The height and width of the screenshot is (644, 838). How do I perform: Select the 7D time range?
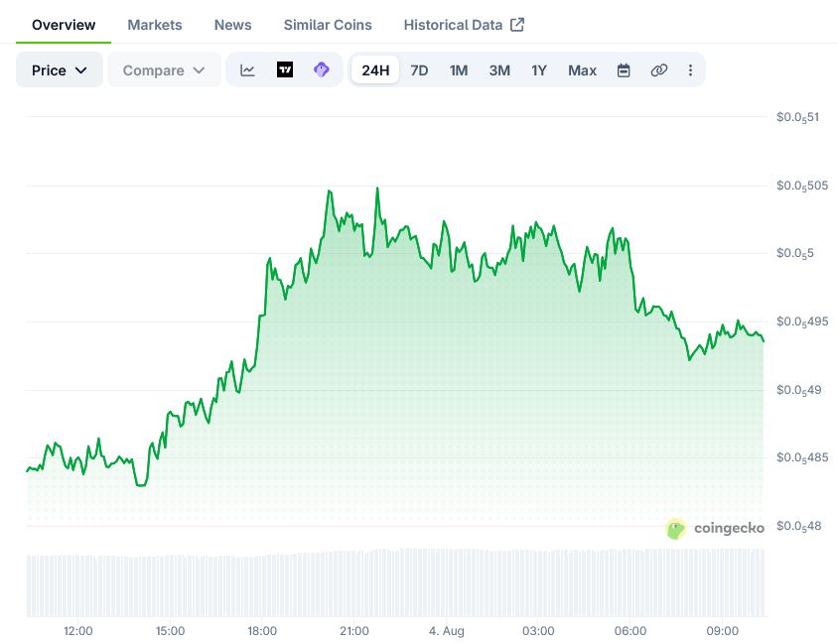(419, 69)
